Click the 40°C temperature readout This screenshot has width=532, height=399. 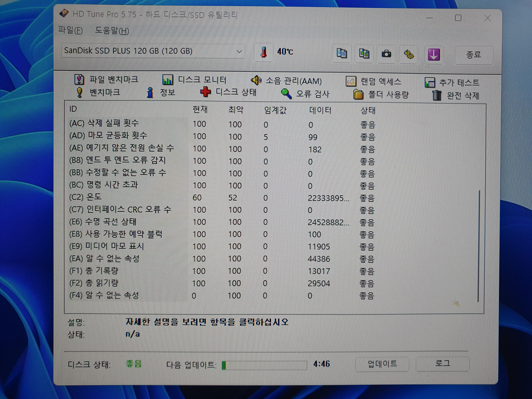(285, 51)
